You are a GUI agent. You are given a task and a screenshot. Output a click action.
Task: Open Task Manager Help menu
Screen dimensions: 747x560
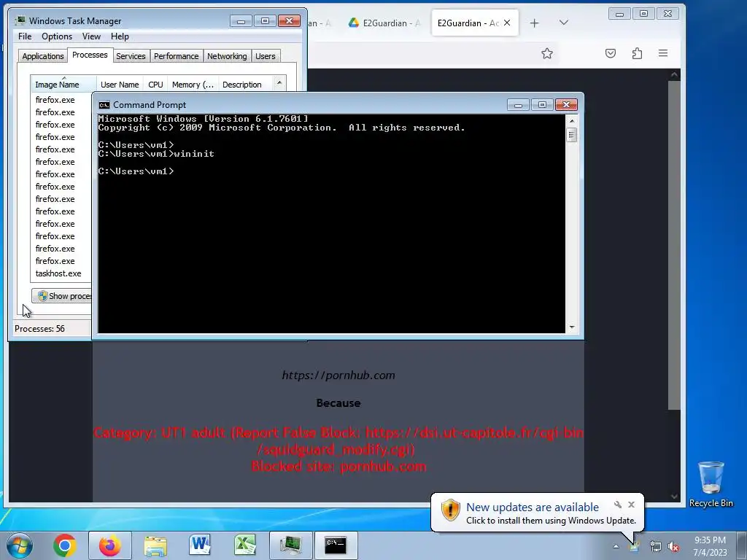tap(120, 36)
